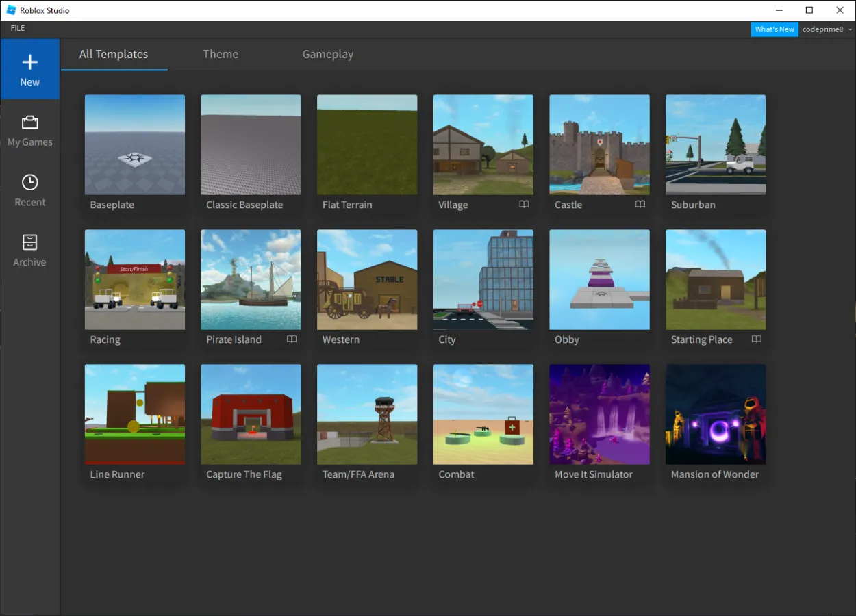
Task: Click book icon next to Village
Action: pyautogui.click(x=524, y=205)
